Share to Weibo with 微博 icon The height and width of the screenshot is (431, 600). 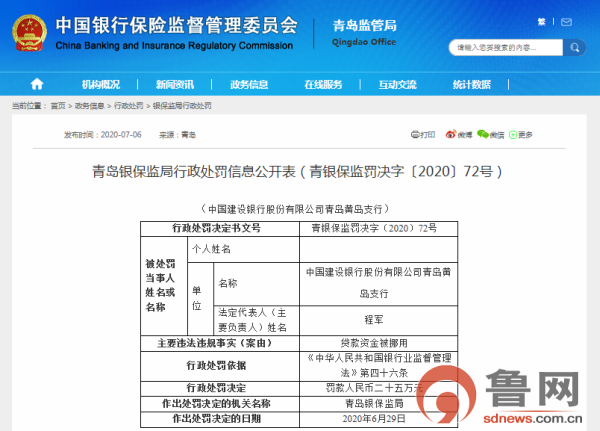(x=459, y=135)
